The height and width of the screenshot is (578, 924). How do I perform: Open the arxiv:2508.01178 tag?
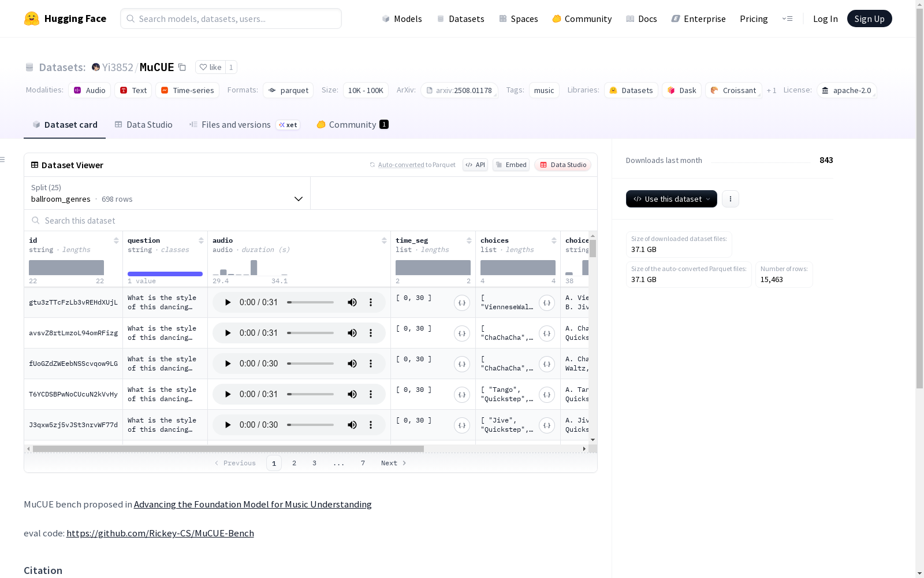pyautogui.click(x=459, y=90)
